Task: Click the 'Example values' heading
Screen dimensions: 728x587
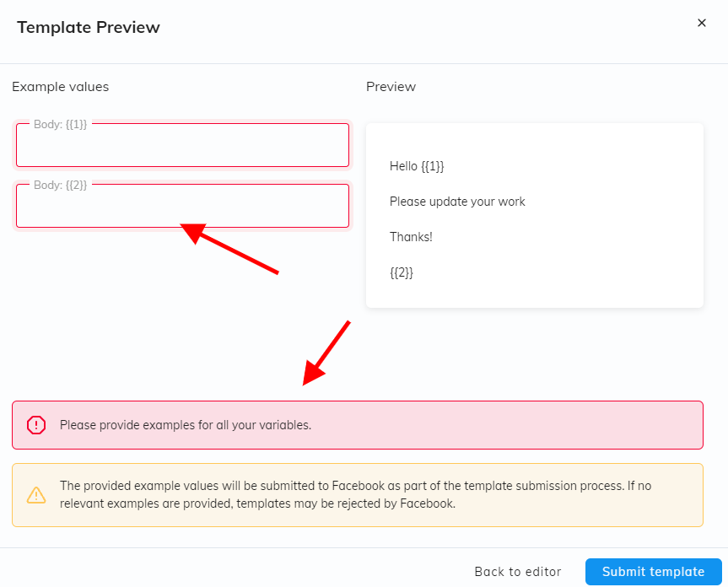Action: (61, 86)
